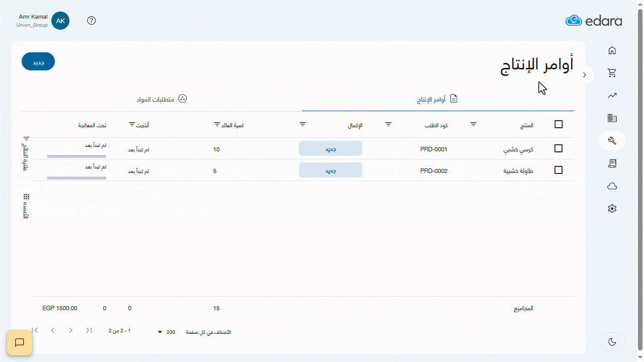Screen dimensions: 644x362
Task: Click the PRD-0002 order code cell
Action: click(x=434, y=171)
